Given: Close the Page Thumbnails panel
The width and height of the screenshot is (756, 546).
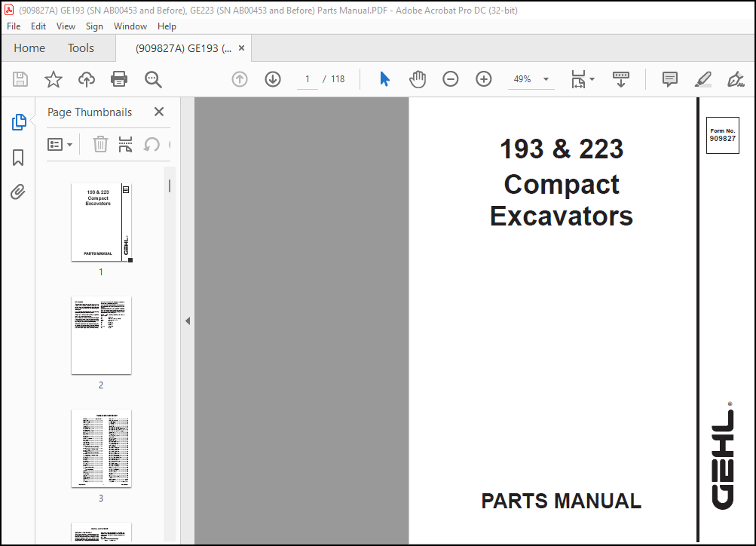Looking at the screenshot, I should tap(159, 112).
